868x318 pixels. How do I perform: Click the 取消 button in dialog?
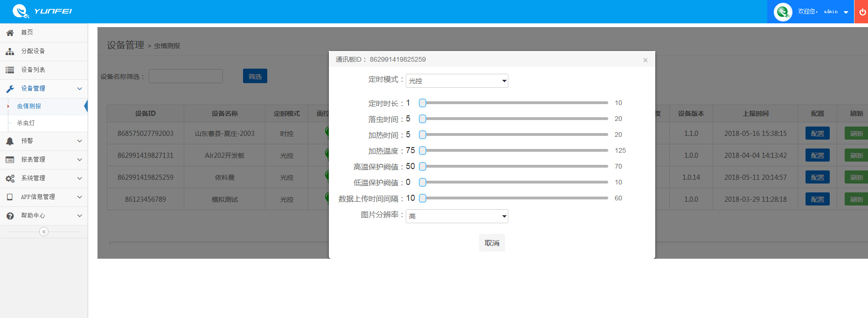492,243
